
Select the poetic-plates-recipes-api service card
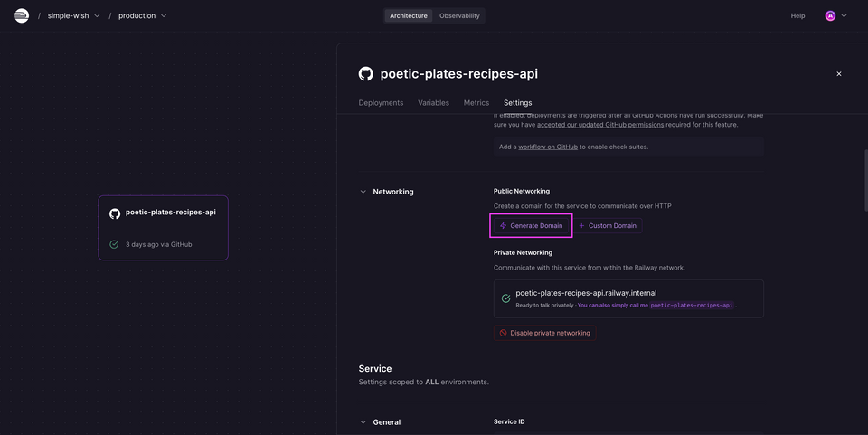coord(164,228)
